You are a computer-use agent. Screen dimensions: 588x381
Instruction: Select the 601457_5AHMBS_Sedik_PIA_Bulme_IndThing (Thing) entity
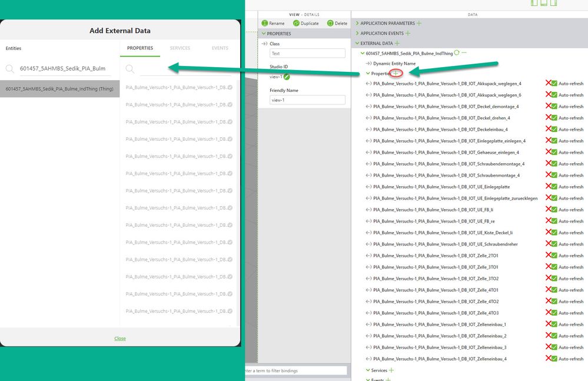point(59,89)
